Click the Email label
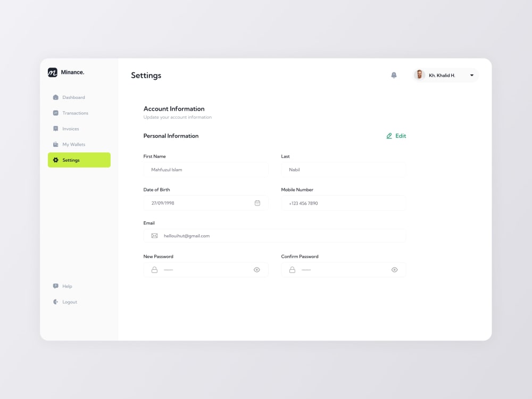Image resolution: width=532 pixels, height=399 pixels. (149, 223)
